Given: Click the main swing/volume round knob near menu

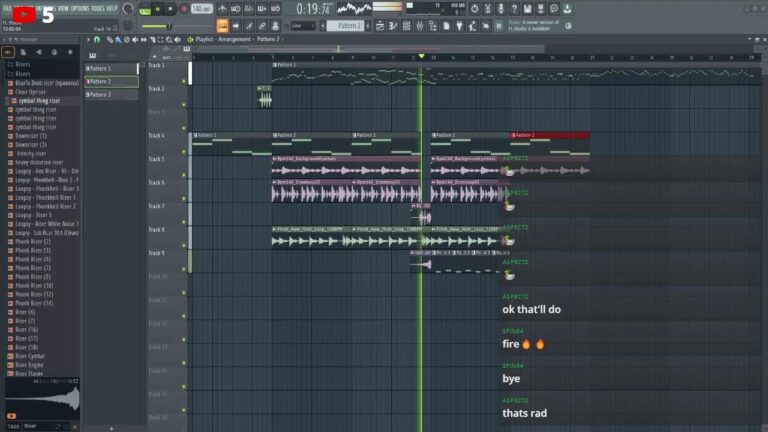Looking at the screenshot, I should click(x=128, y=8).
